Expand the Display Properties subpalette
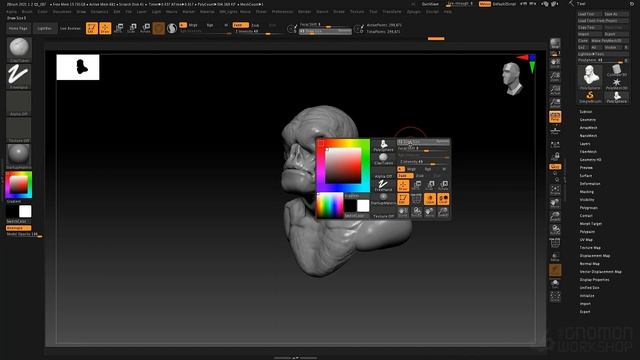 594,280
